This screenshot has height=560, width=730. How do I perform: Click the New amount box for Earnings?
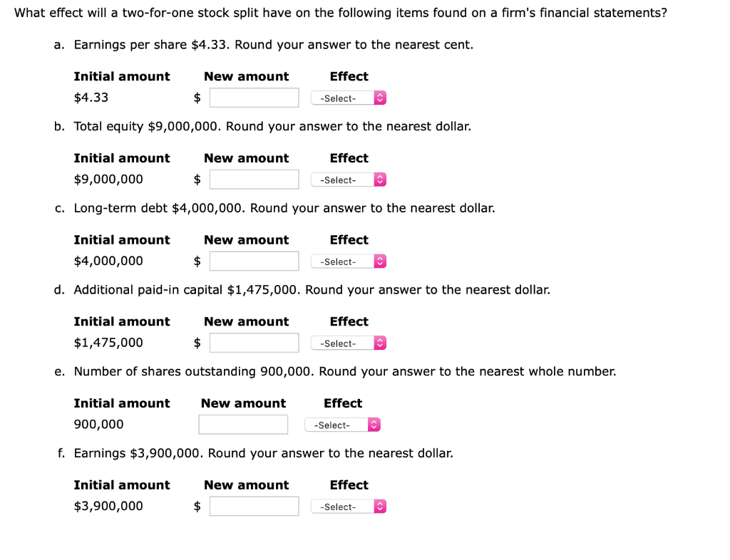pyautogui.click(x=254, y=506)
